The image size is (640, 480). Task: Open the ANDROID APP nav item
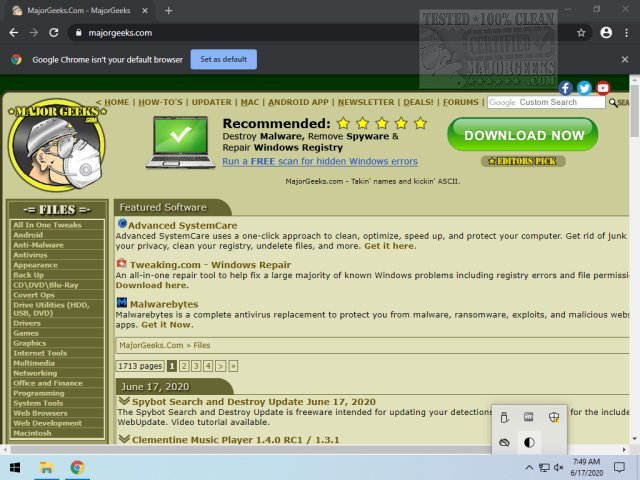click(x=298, y=102)
